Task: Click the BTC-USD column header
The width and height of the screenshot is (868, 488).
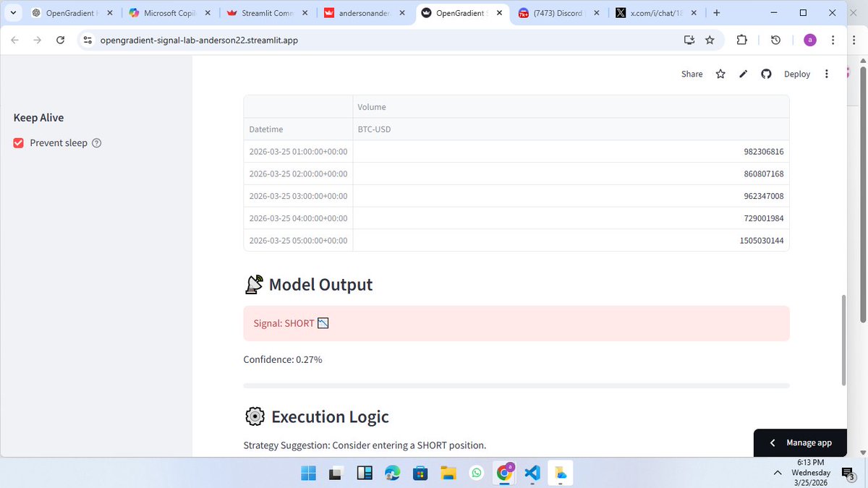Action: pyautogui.click(x=571, y=129)
